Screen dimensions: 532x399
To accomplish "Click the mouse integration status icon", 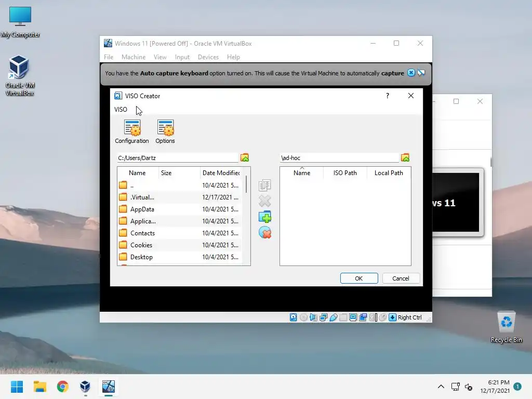I will point(383,317).
